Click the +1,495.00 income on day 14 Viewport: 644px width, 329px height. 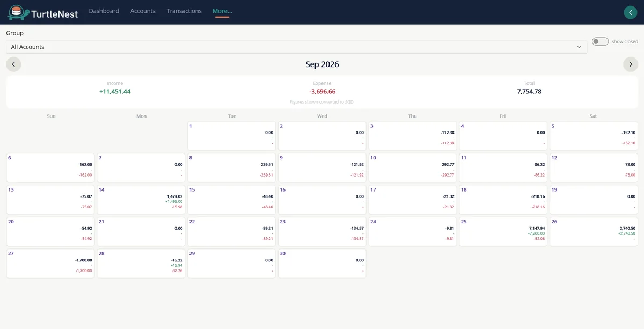click(x=173, y=202)
